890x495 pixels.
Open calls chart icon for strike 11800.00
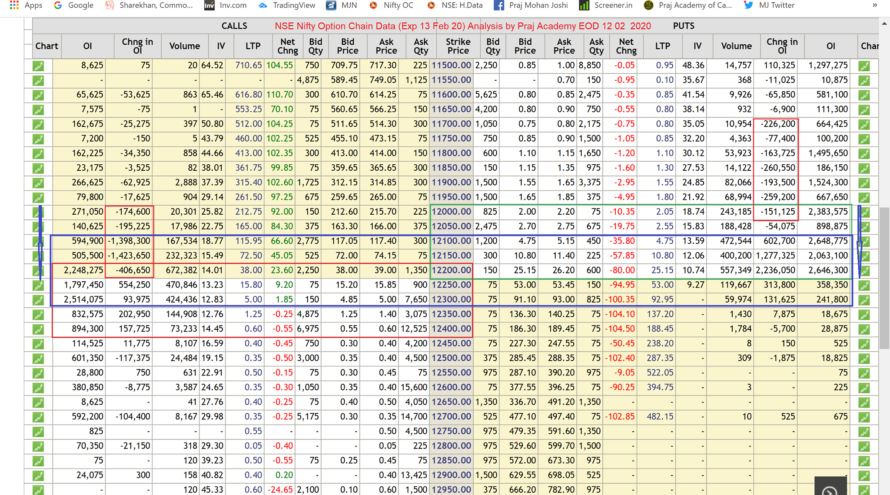pyautogui.click(x=38, y=154)
